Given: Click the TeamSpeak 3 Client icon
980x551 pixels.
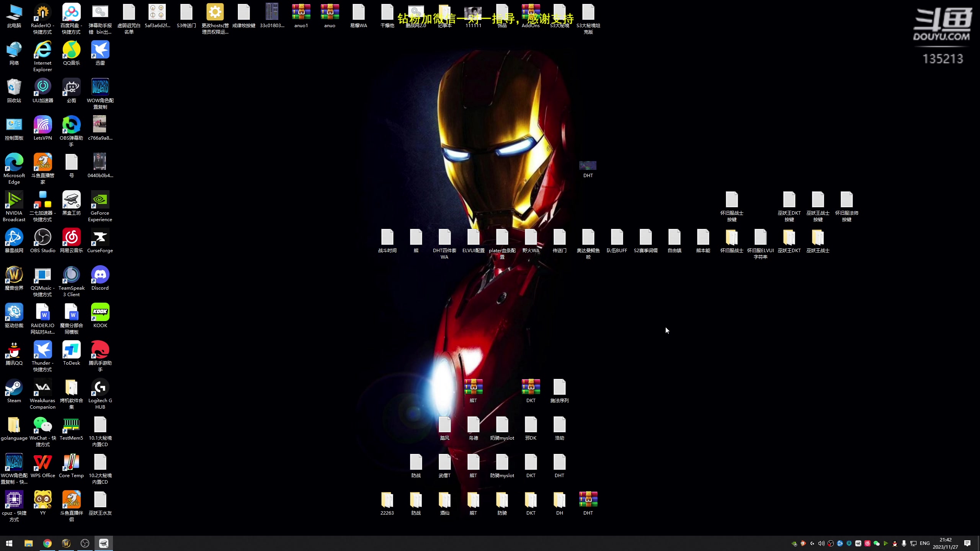Looking at the screenshot, I should tap(71, 281).
